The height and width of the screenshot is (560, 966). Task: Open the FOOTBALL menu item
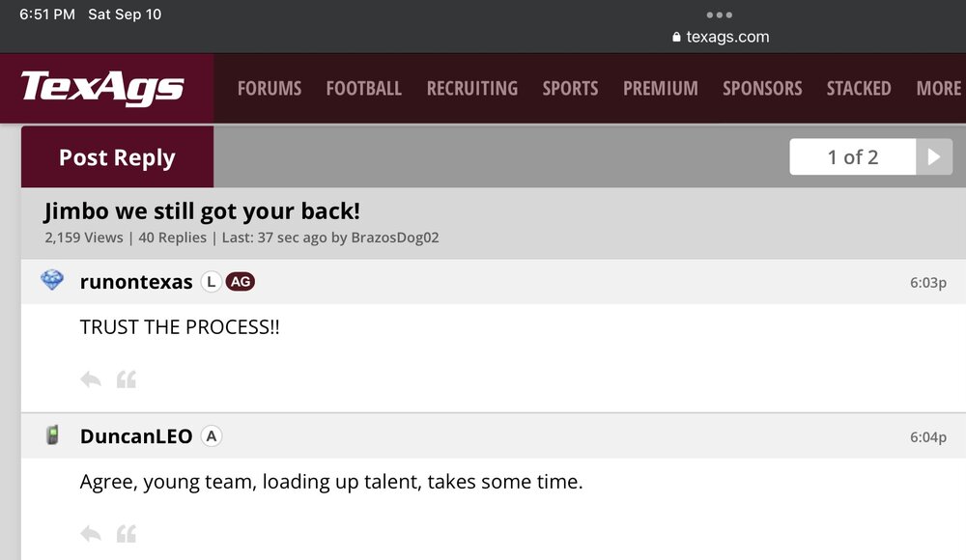click(363, 88)
